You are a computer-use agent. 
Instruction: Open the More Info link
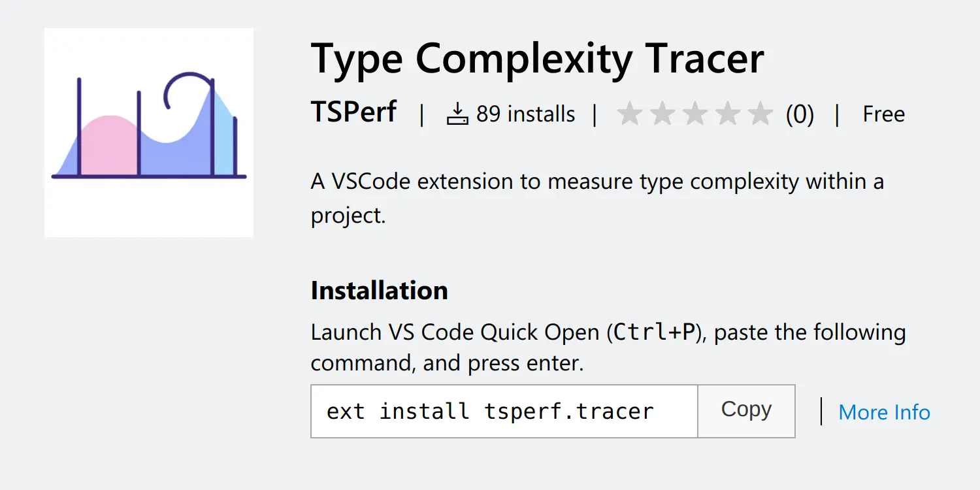pos(884,412)
